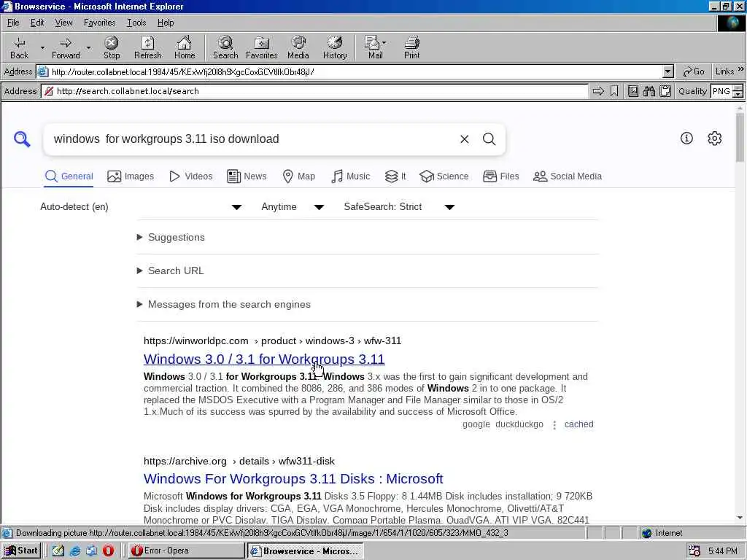Open the Help menu
Screen dimensions: 747x560
coord(166,23)
